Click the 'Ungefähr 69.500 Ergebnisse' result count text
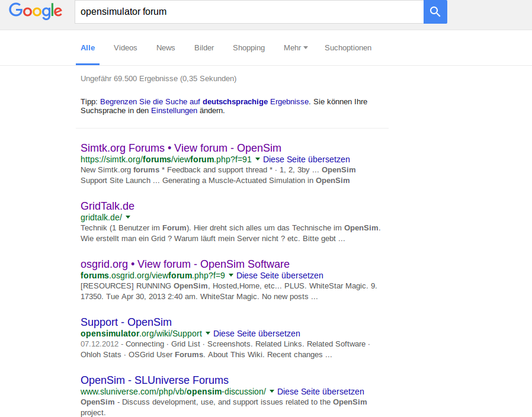Viewport: 532px width, 417px height. click(x=158, y=79)
